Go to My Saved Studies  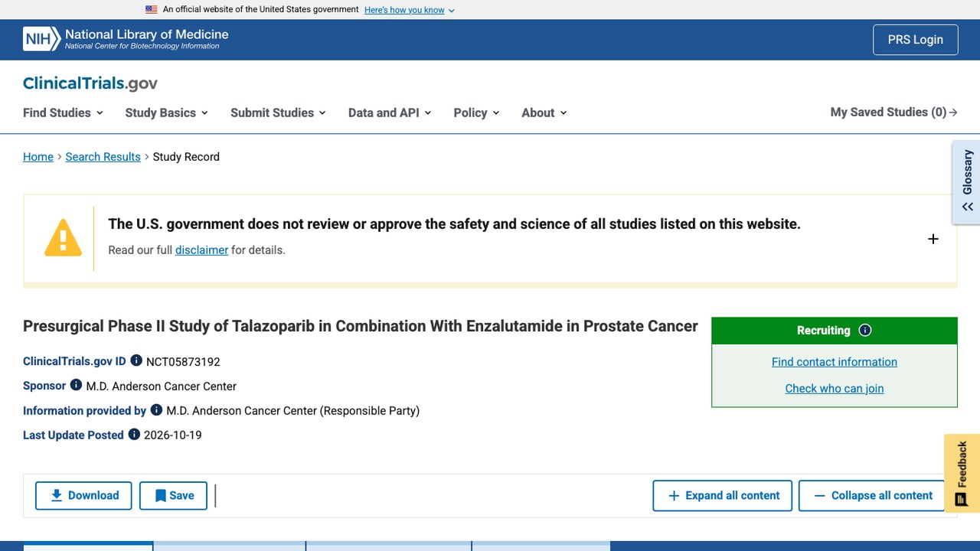pos(894,112)
